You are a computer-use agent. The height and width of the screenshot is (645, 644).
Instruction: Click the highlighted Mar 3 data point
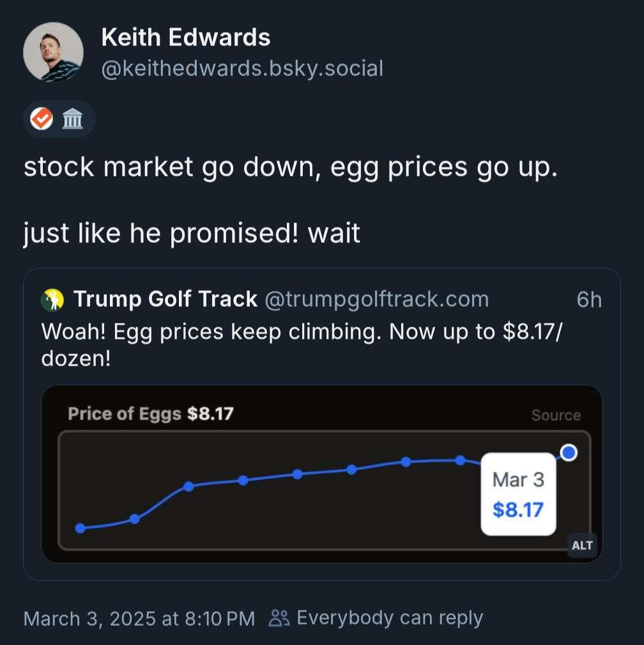[x=569, y=453]
